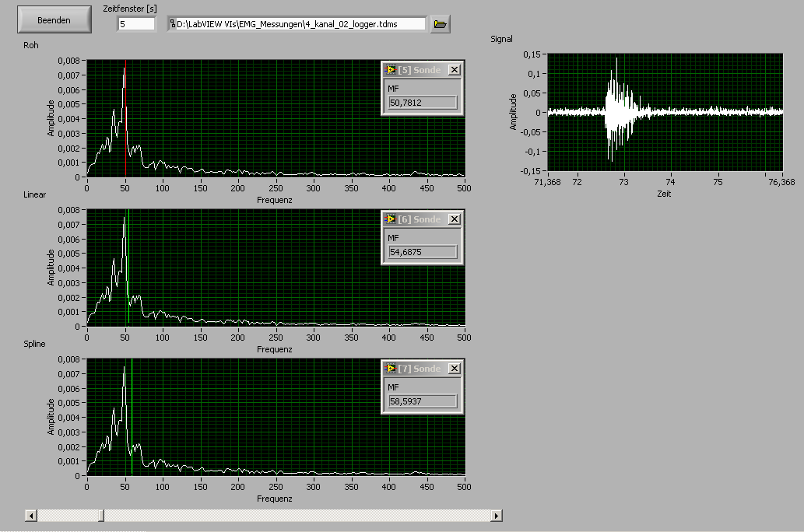Click the horizontal scrollbar left arrow
Image resolution: width=804 pixels, height=532 pixels.
tap(31, 516)
